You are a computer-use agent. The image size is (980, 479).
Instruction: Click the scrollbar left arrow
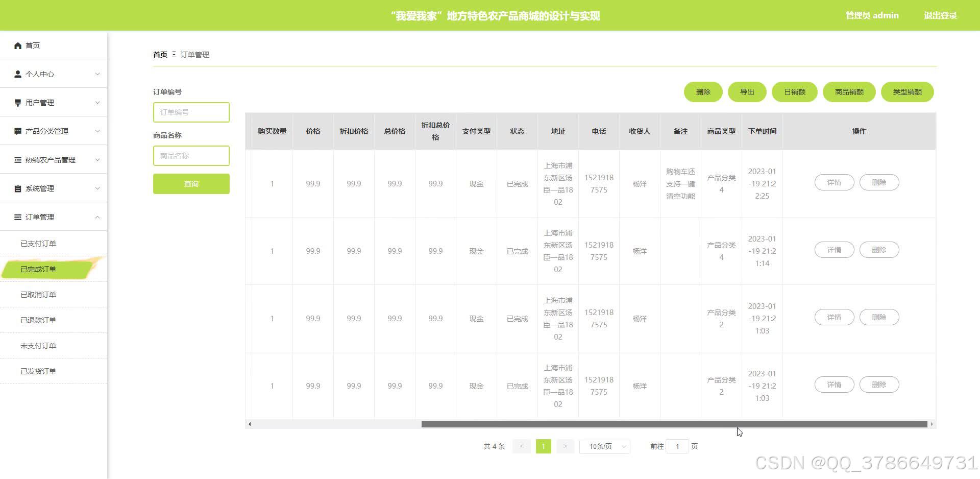(x=249, y=424)
